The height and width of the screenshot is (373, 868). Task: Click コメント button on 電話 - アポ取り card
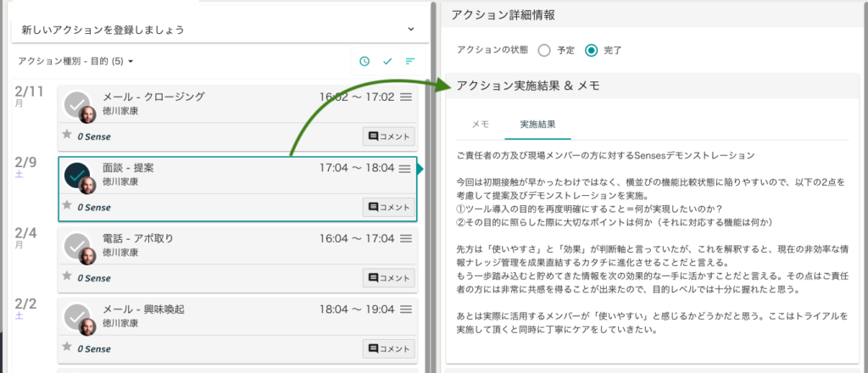[x=388, y=278]
